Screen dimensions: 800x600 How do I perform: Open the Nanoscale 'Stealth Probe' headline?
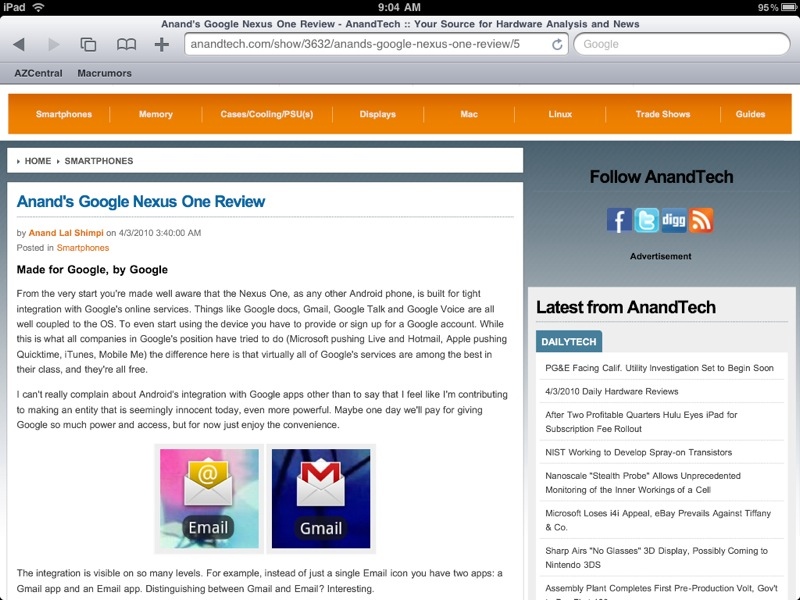tap(643, 483)
